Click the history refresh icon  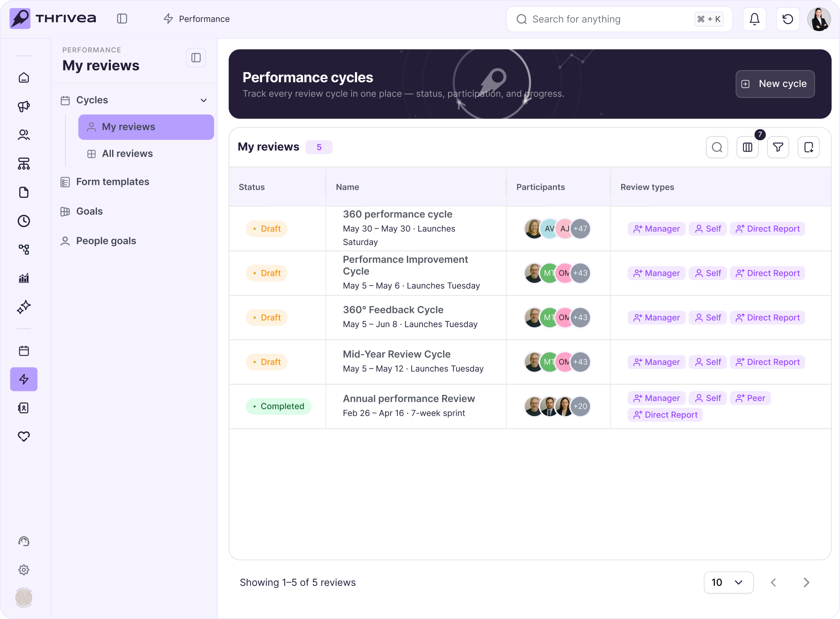788,19
